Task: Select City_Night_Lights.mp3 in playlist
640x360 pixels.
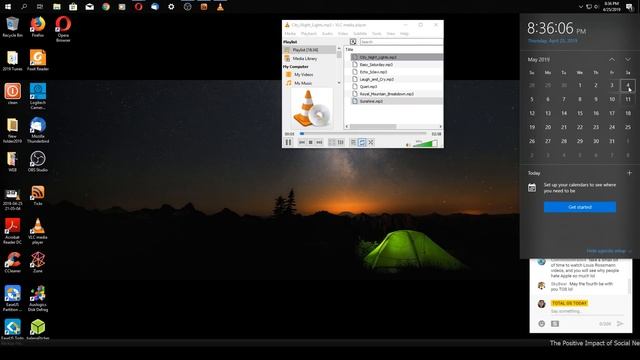Action: (397, 57)
